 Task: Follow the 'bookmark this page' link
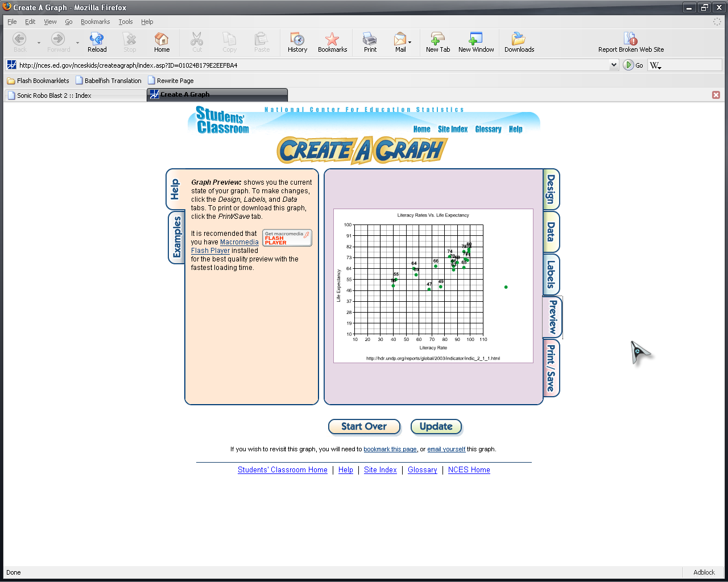pos(390,449)
